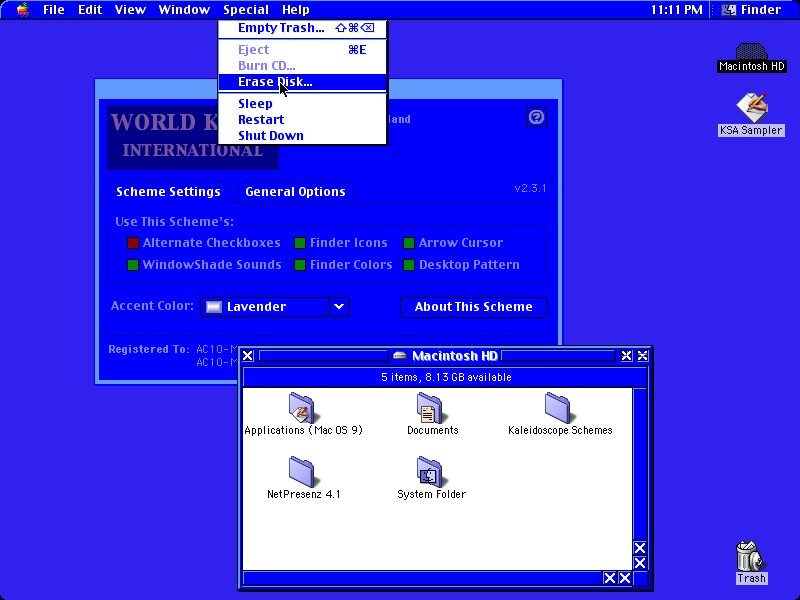
Task: Click the "5 items, 8.13 GB available" info text
Action: click(446, 378)
